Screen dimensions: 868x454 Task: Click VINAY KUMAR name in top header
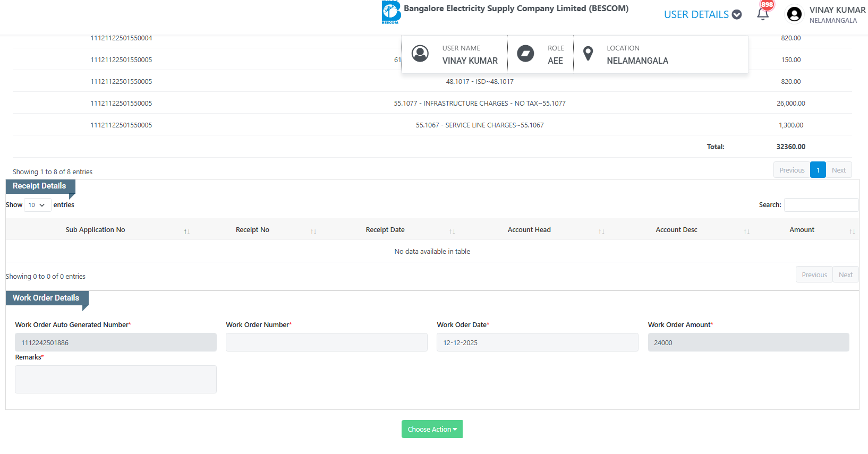(x=837, y=10)
